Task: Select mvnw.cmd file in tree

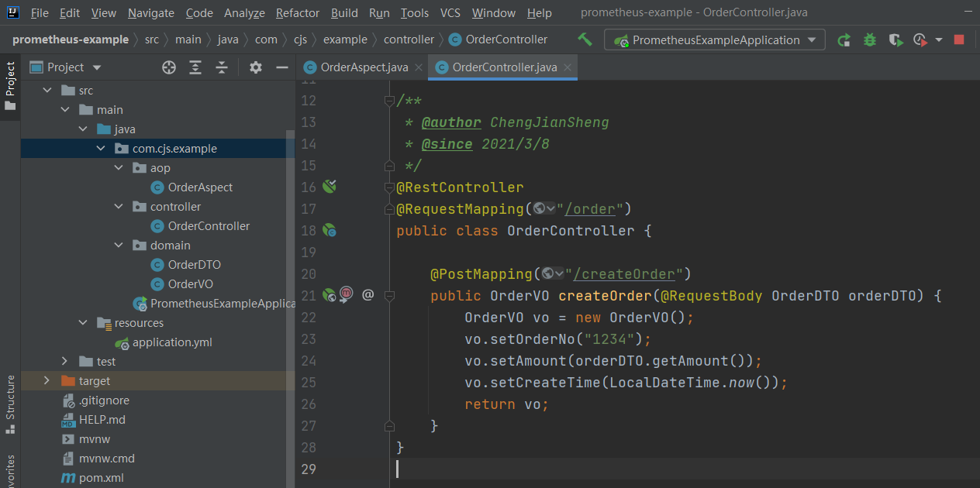Action: (106, 459)
